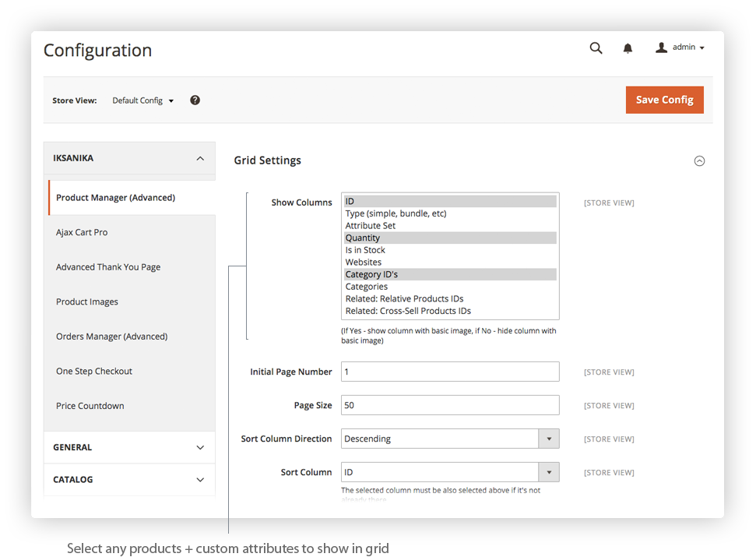Open the Default Config store view dropdown

click(143, 100)
